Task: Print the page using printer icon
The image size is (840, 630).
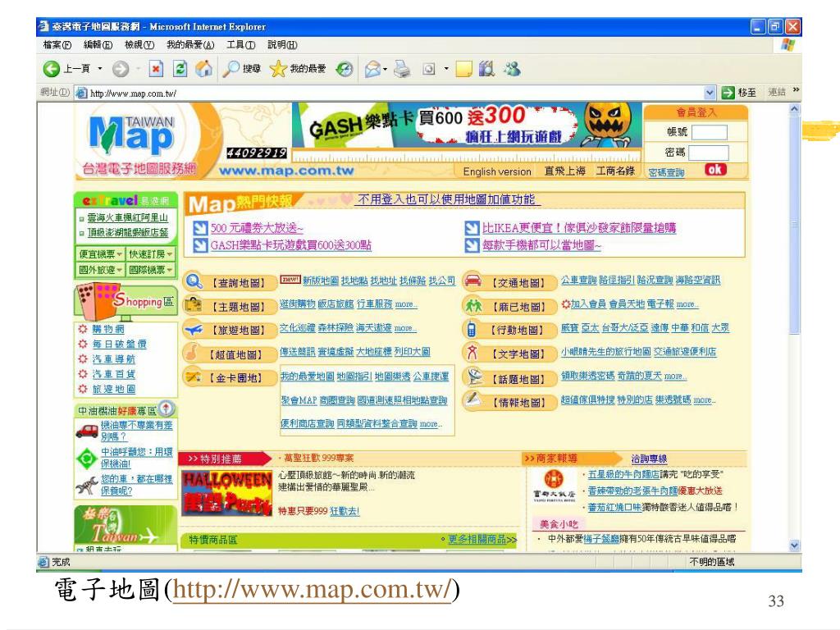Action: [402, 69]
